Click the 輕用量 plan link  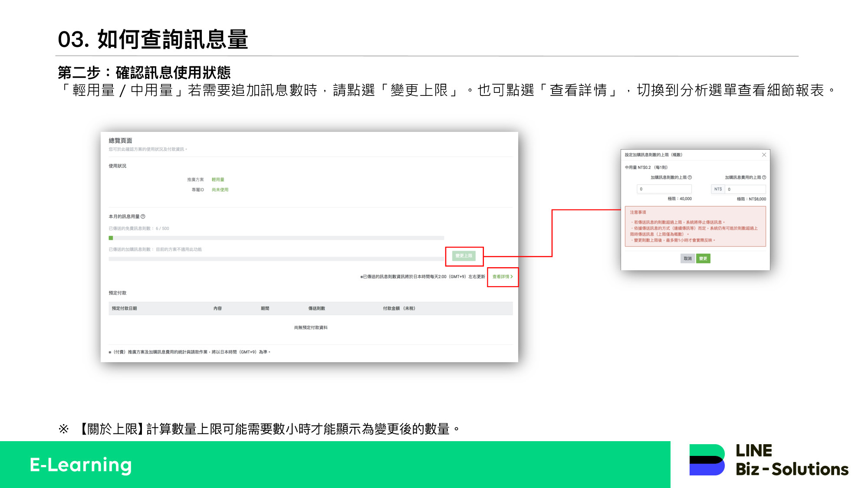coord(218,180)
